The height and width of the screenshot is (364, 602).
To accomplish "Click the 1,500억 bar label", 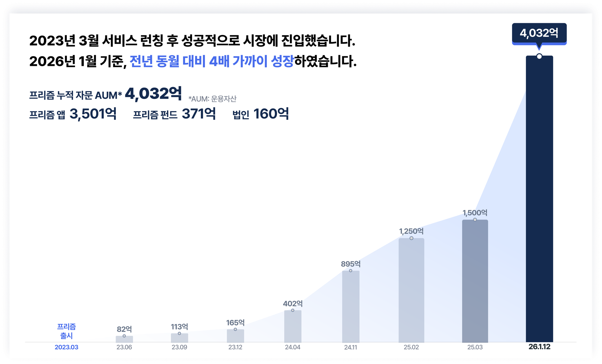I will (475, 213).
